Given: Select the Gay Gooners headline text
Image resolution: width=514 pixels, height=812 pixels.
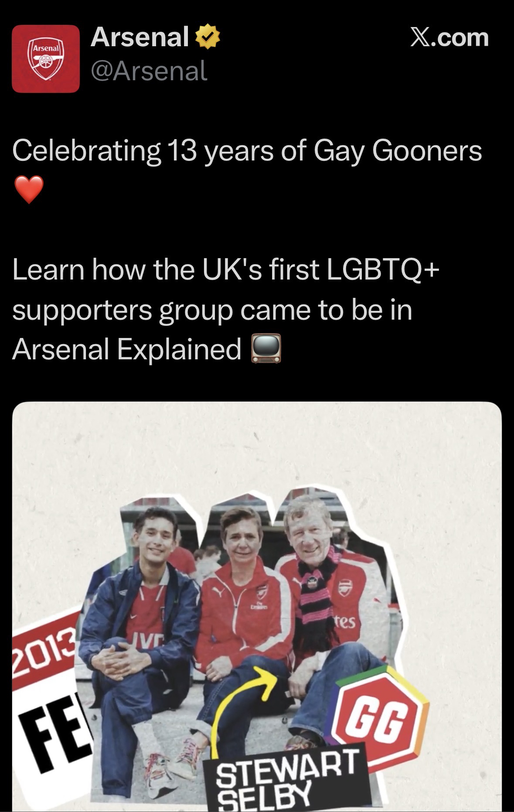Looking at the screenshot, I should (247, 151).
